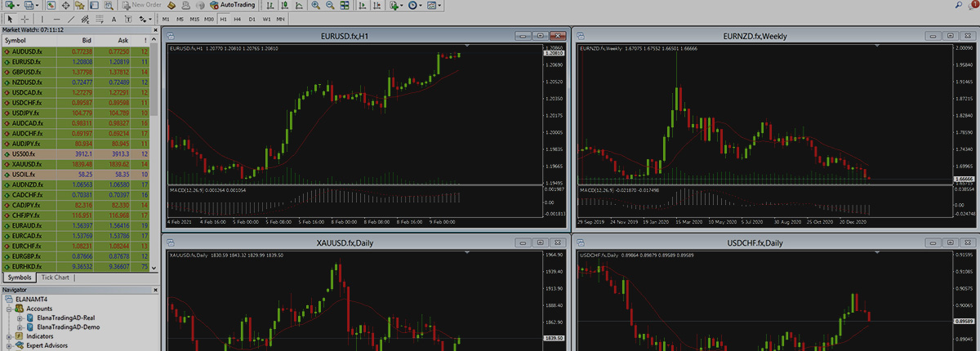Show the Terminal panel icon
The width and height of the screenshot is (980, 351).
(94, 5)
